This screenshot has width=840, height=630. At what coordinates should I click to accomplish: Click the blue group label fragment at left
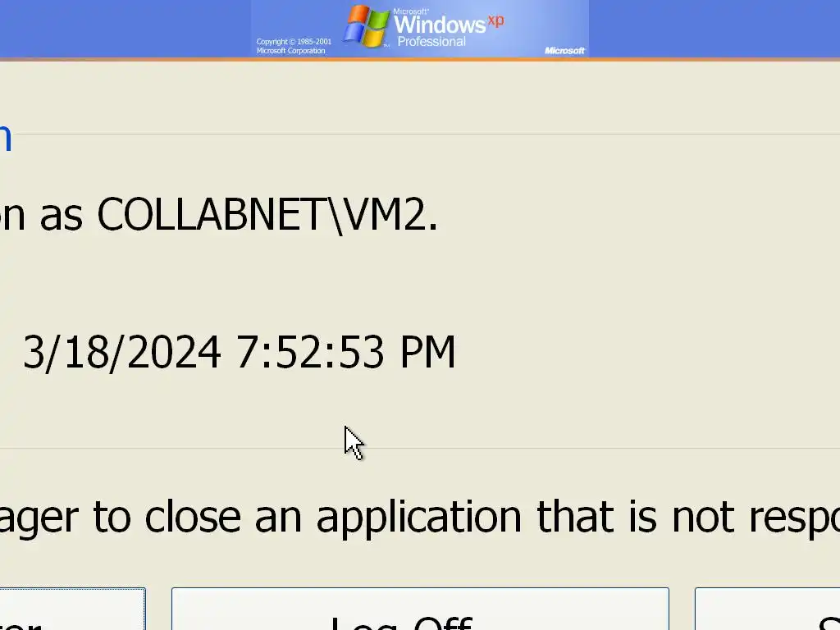click(x=6, y=138)
